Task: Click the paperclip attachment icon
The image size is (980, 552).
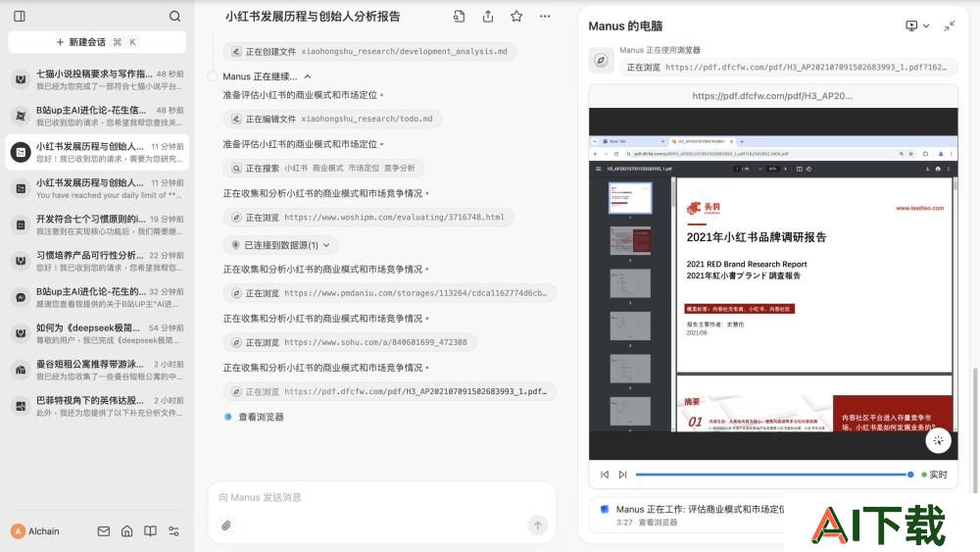Action: click(x=226, y=526)
